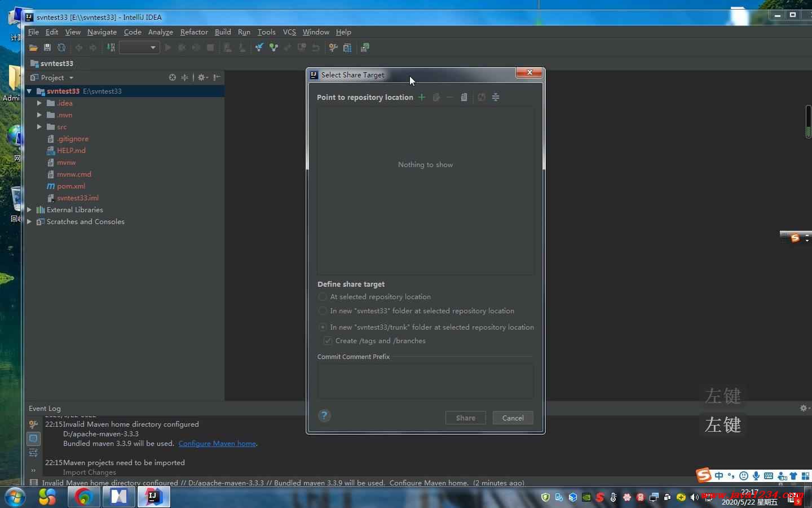Select new "svntest33/trunk" folder option
Image resolution: width=812 pixels, height=508 pixels.
coord(426,327)
